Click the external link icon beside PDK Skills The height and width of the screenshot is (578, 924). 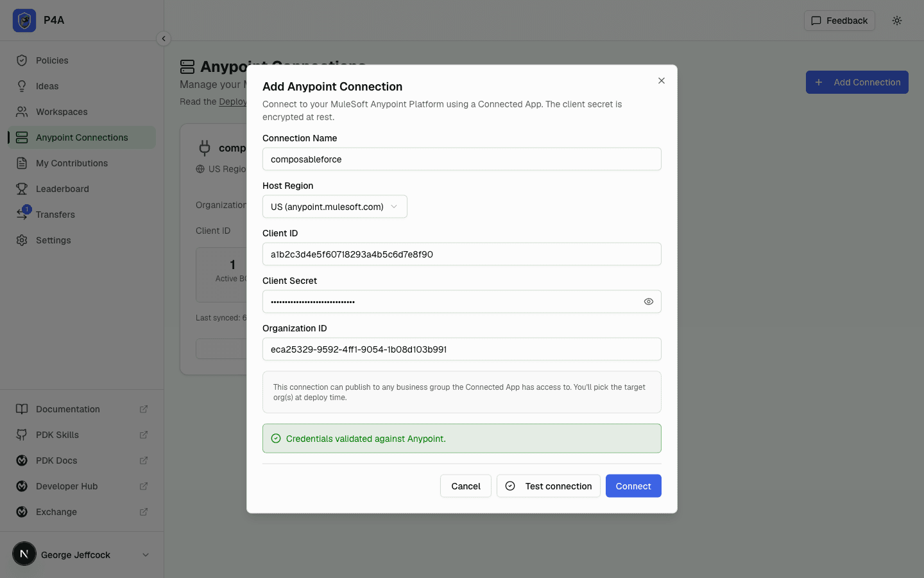tap(144, 435)
